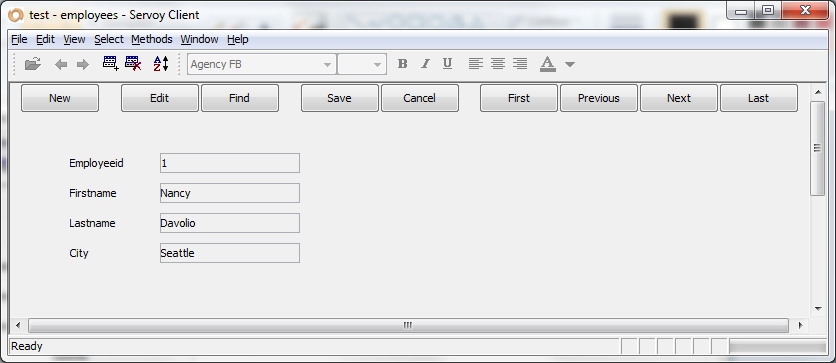Click the Firstname label

click(93, 193)
